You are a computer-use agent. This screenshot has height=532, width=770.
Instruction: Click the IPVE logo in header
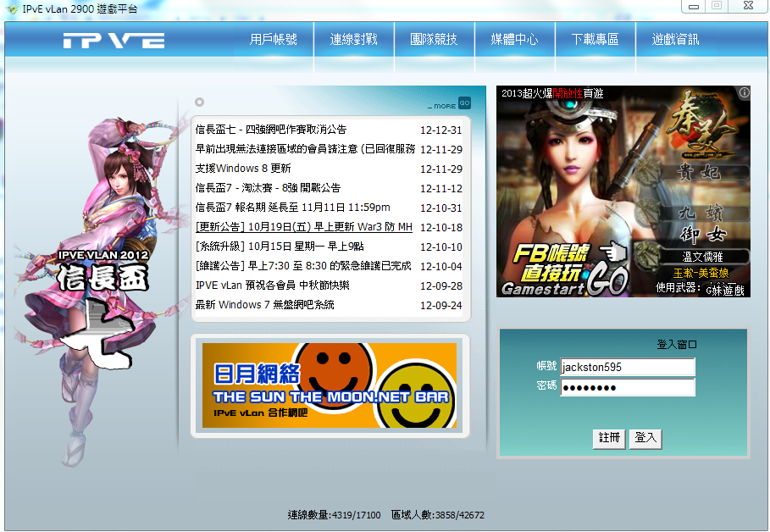click(x=114, y=41)
